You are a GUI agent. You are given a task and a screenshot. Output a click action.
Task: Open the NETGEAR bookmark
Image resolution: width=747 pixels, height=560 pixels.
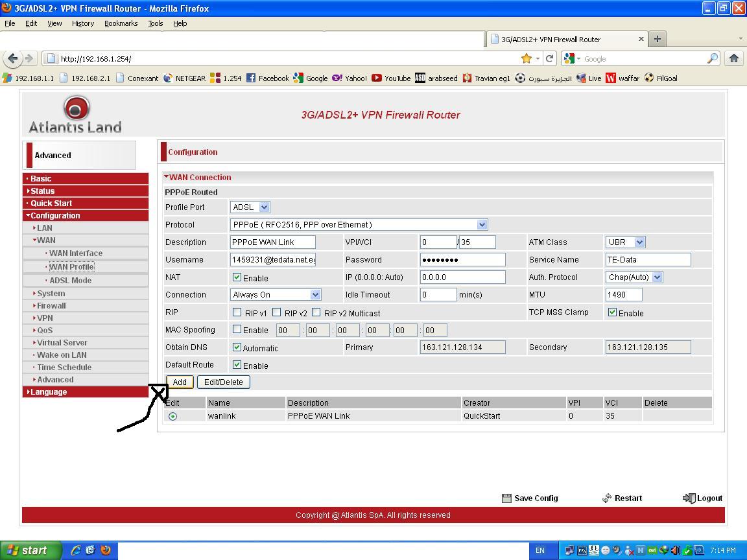(x=184, y=78)
